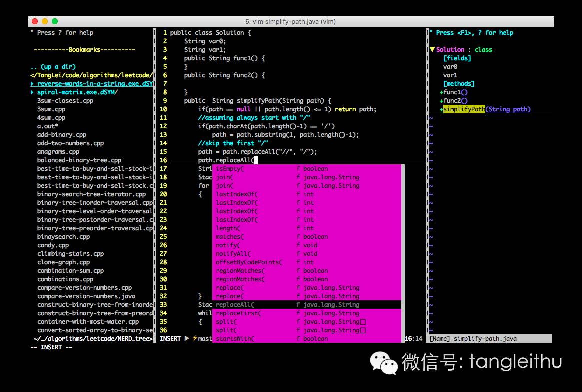Open anagrams.cpp in NERDTree
Viewport: 582px width, 392px height.
click(58, 152)
